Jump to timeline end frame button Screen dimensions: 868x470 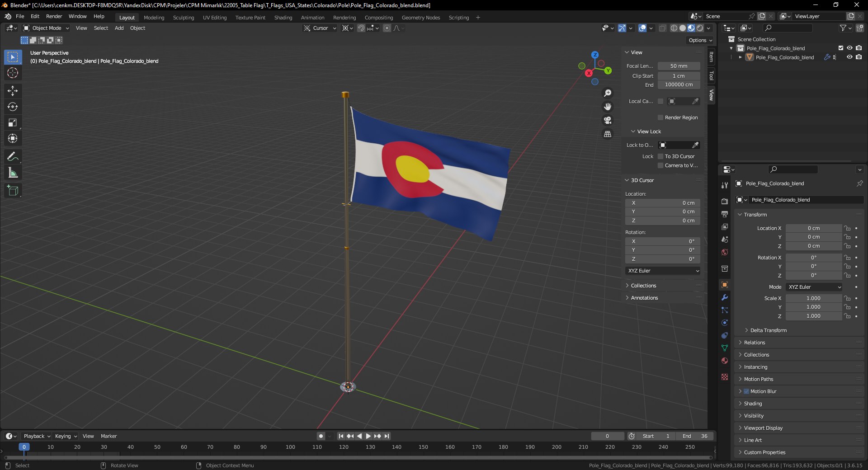[387, 436]
